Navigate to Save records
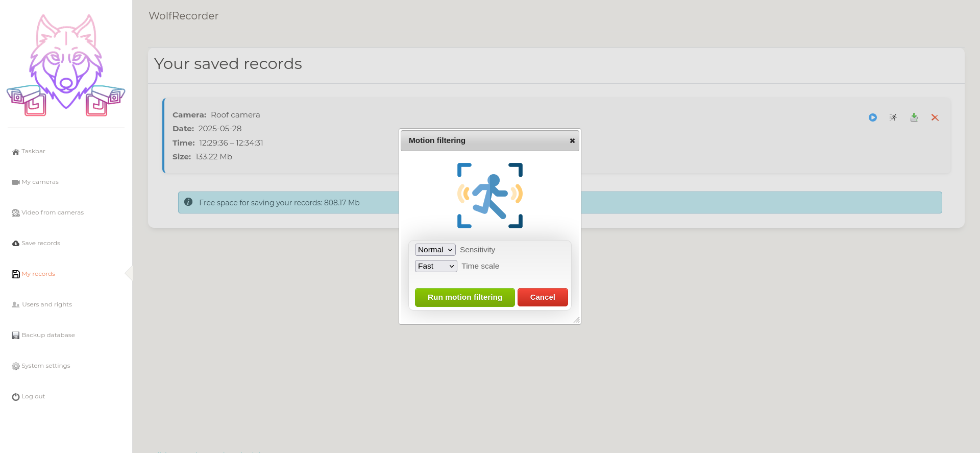 pyautogui.click(x=40, y=244)
